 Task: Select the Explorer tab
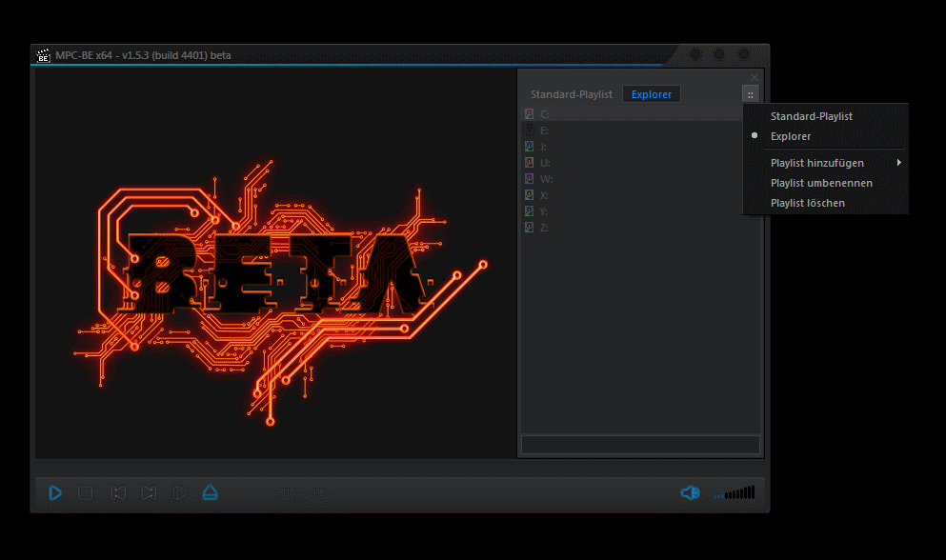click(651, 94)
